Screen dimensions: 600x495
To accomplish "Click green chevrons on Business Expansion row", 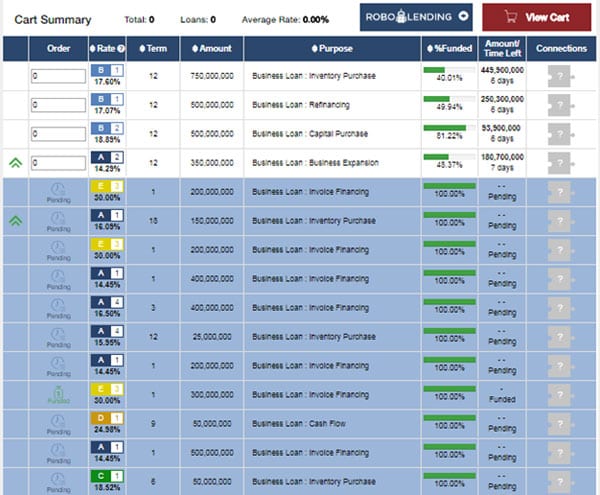I will 15,162.
